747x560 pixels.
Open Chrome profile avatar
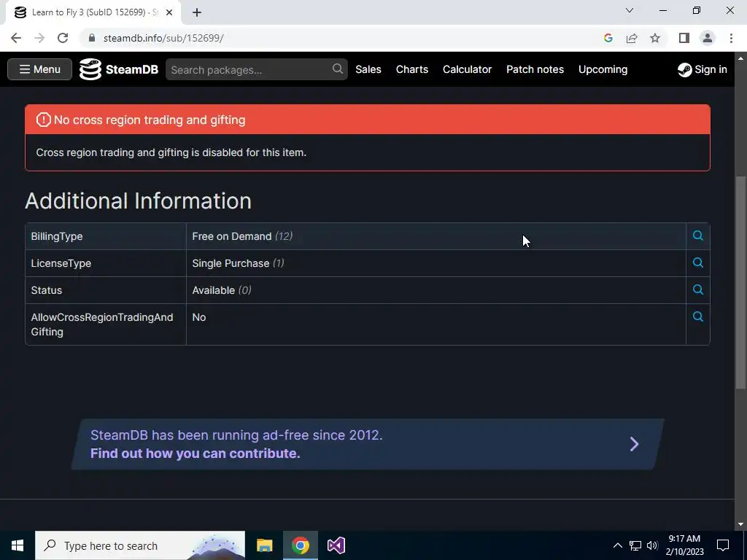708,38
